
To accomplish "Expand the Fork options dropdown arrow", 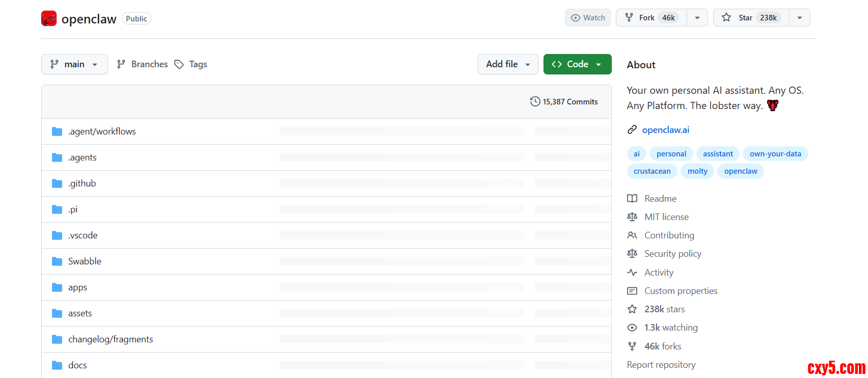I will coord(697,18).
